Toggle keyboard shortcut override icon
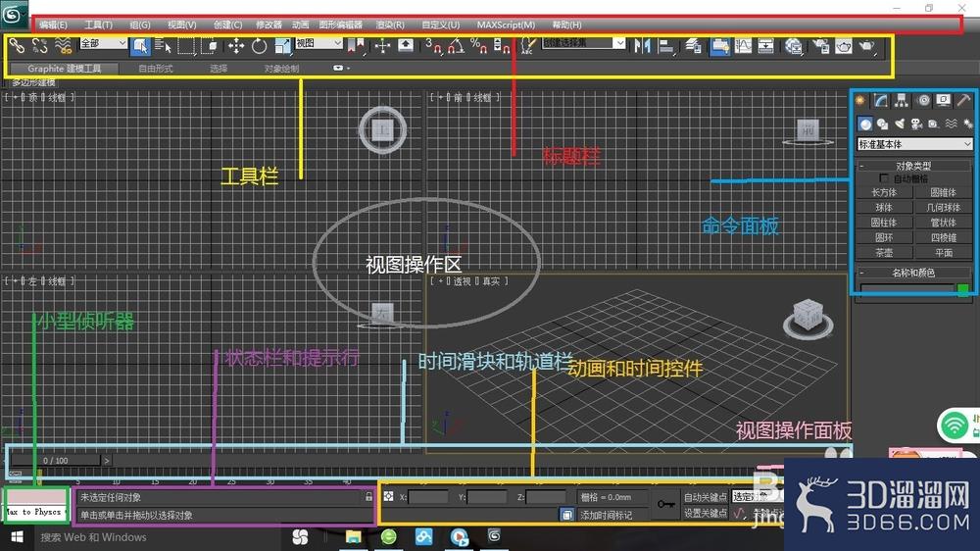Screen dimensions: 980x551 point(406,45)
